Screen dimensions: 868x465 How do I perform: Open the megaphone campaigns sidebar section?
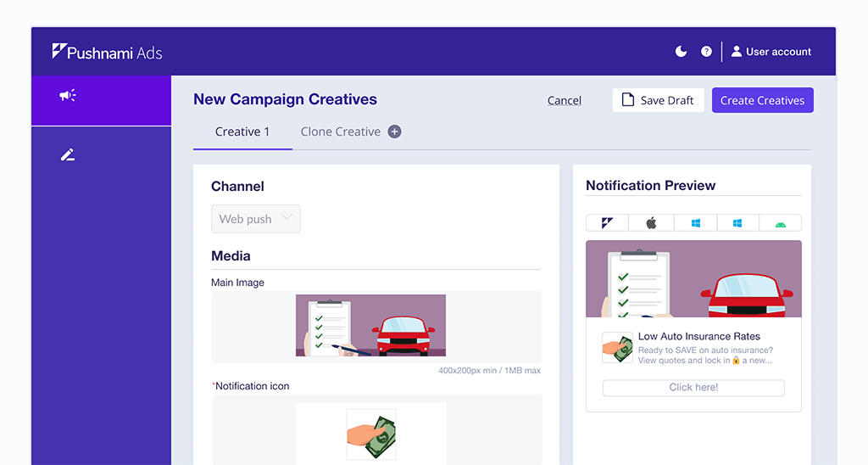68,96
